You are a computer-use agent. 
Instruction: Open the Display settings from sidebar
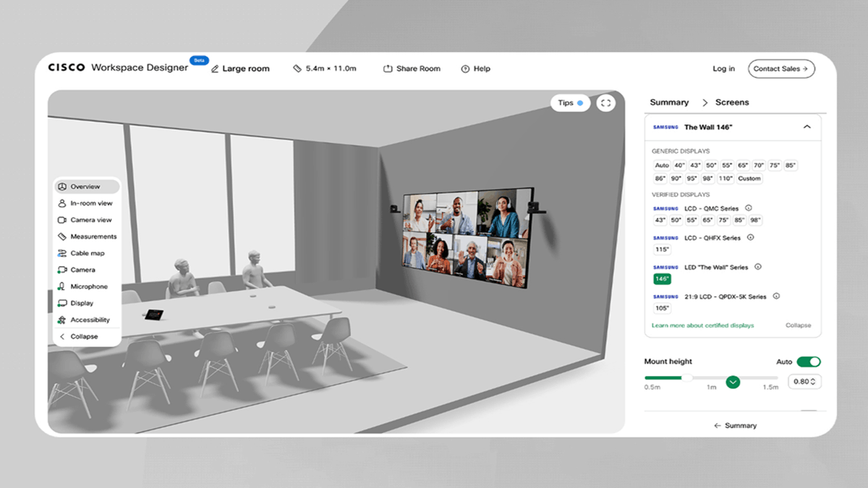tap(82, 303)
